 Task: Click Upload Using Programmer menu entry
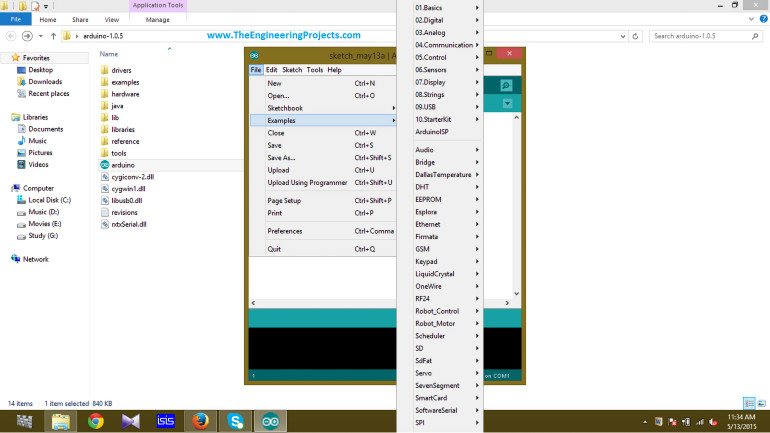(x=307, y=182)
